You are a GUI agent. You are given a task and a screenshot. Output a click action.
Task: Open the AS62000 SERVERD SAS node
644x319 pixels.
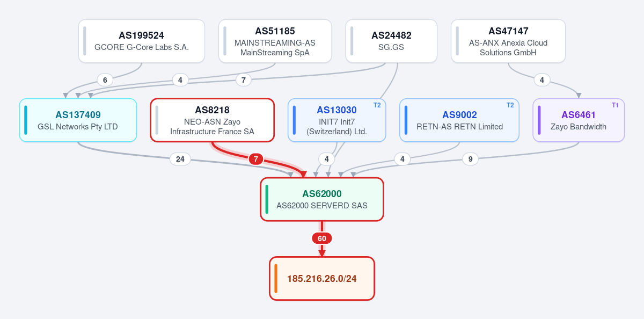tap(322, 199)
